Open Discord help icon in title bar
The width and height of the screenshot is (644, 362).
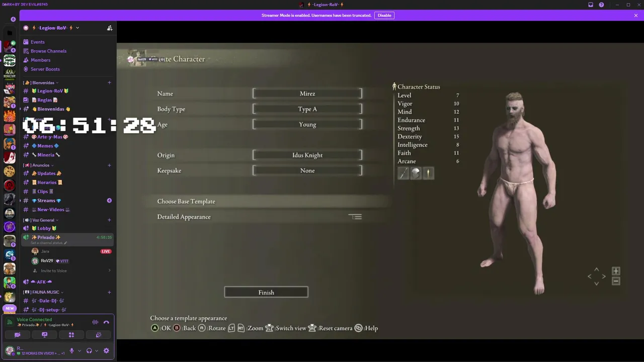click(601, 5)
